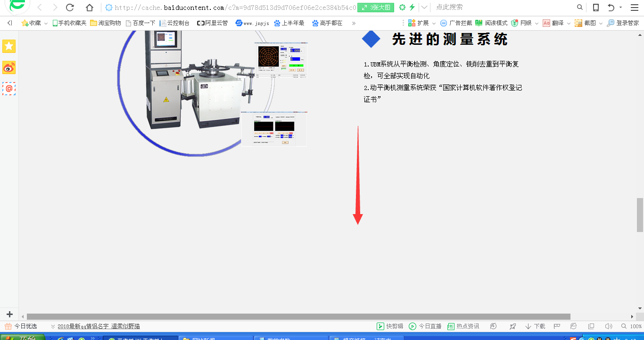
Task: Open the 阿里云管 bookmark
Action: coord(212,23)
